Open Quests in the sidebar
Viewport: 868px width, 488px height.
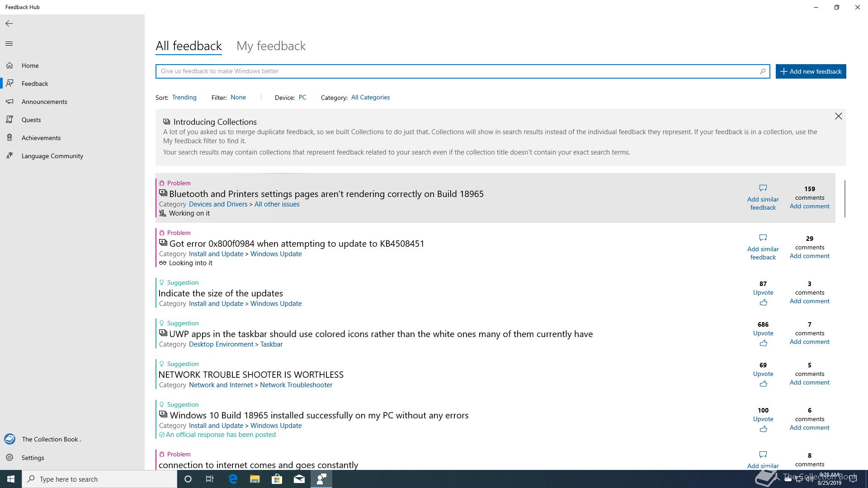click(72, 120)
